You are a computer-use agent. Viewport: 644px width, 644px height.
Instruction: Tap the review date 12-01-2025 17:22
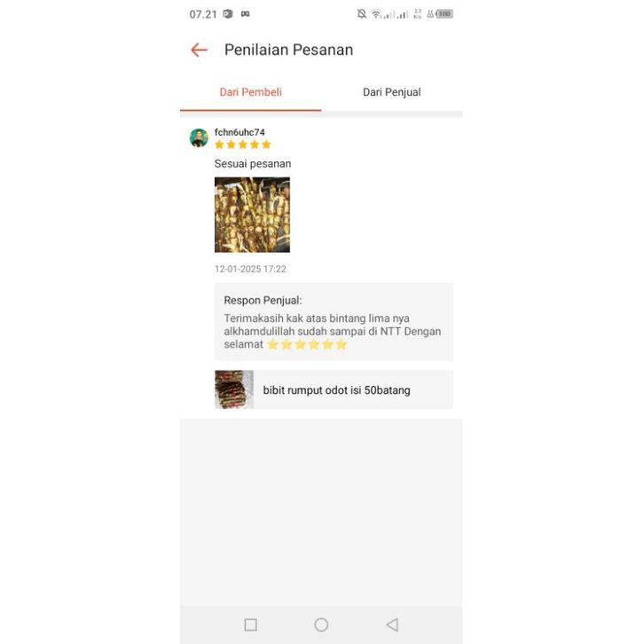coord(250,269)
